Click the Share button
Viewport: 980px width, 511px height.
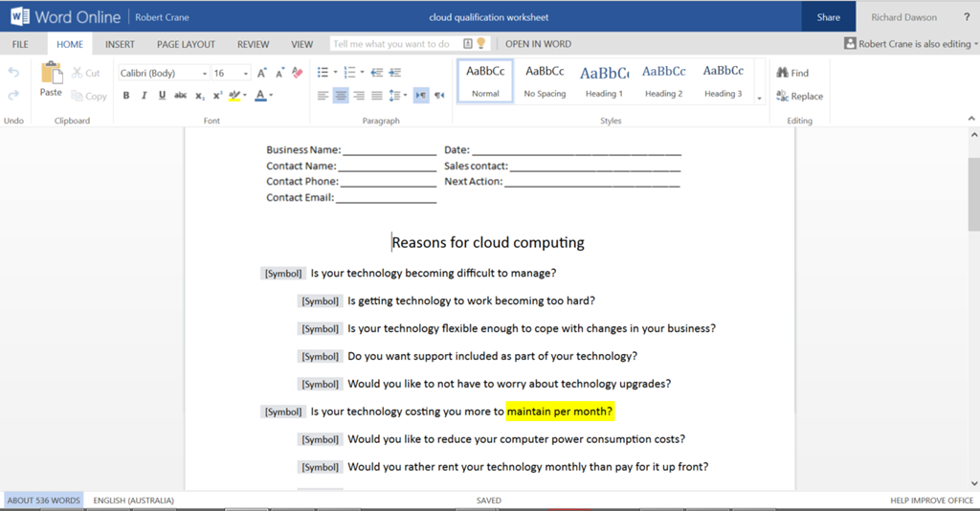pos(829,17)
